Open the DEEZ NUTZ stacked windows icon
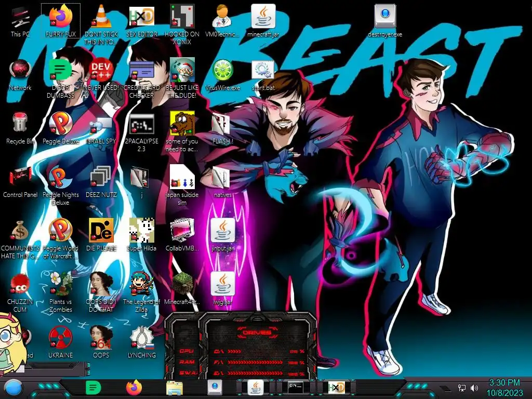Image resolution: width=532 pixels, height=399 pixels. [101, 182]
